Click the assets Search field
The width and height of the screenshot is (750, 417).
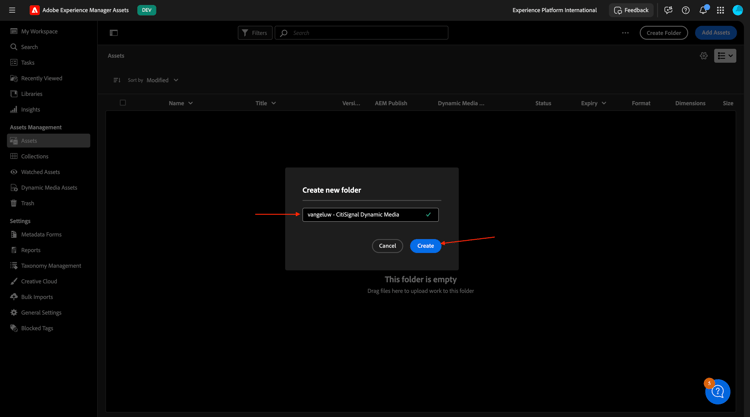click(x=362, y=33)
